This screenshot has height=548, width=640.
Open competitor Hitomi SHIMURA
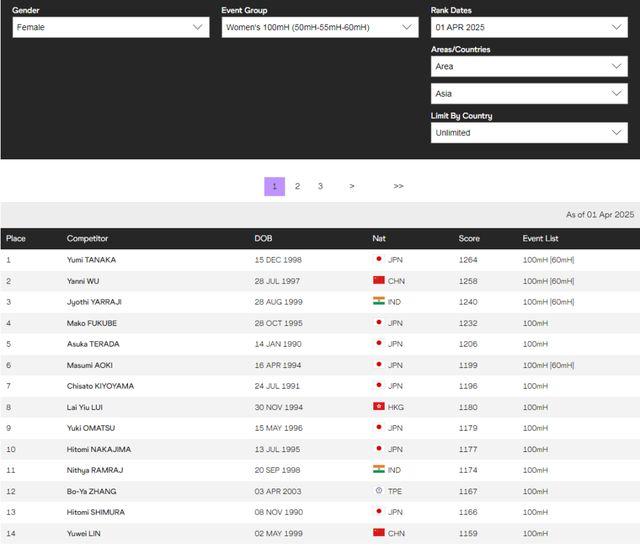click(96, 512)
